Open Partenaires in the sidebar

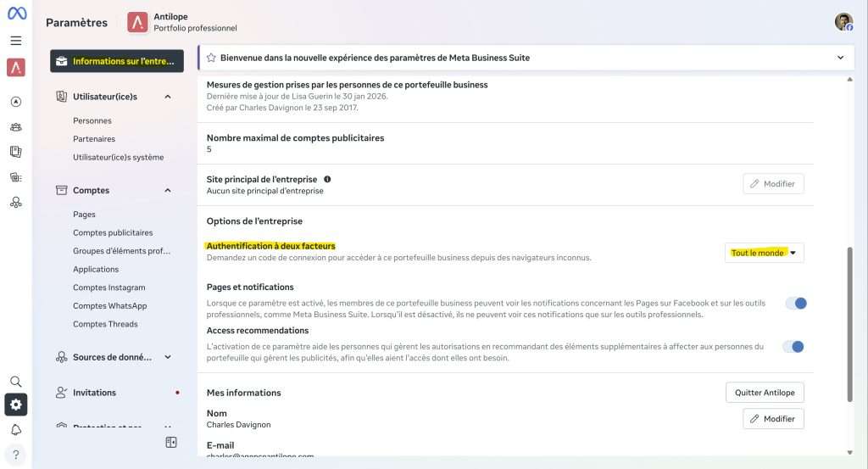94,139
